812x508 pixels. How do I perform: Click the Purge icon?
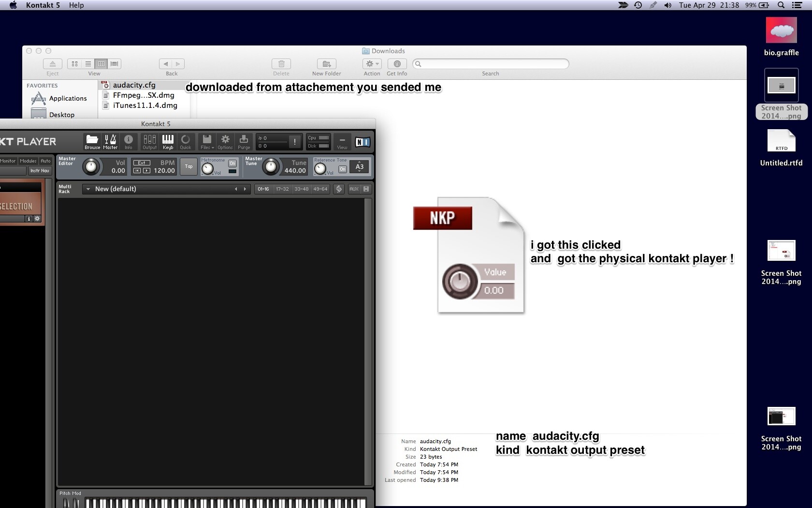244,141
